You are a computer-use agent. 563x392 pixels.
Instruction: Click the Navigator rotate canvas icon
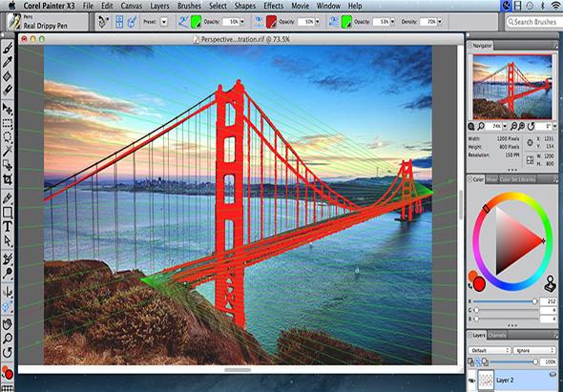point(531,126)
